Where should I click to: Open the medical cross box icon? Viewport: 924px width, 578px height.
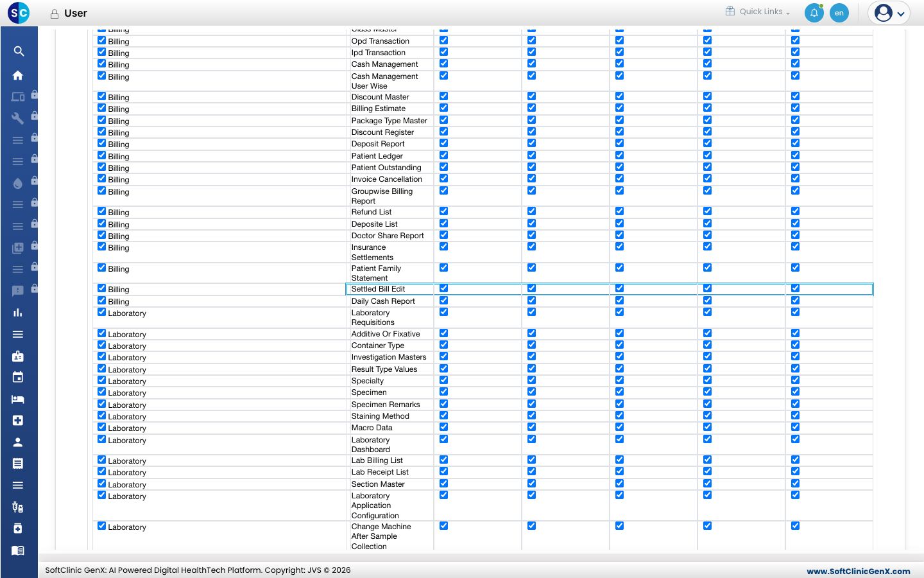18,420
